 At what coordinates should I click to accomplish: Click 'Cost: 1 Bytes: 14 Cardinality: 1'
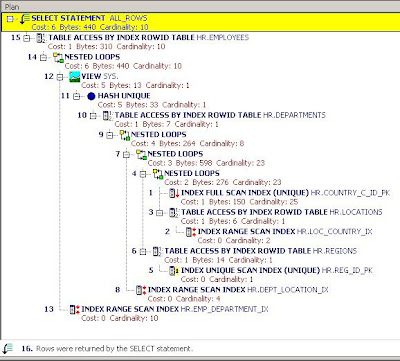point(218,260)
